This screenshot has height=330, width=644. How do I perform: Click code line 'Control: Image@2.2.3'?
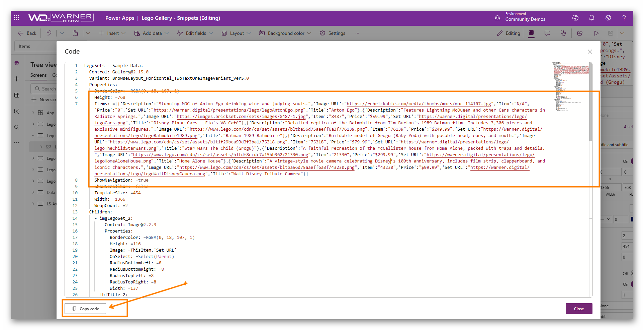130,225
